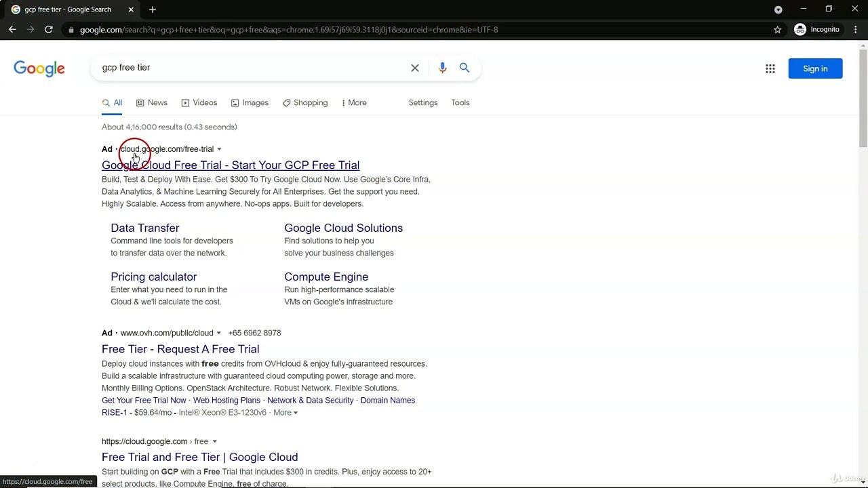The width and height of the screenshot is (868, 488).
Task: Switch to the Shopping tab
Action: point(305,103)
